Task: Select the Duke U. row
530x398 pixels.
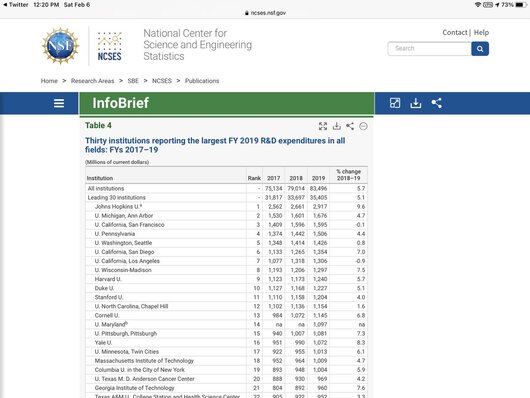Action: click(x=226, y=288)
